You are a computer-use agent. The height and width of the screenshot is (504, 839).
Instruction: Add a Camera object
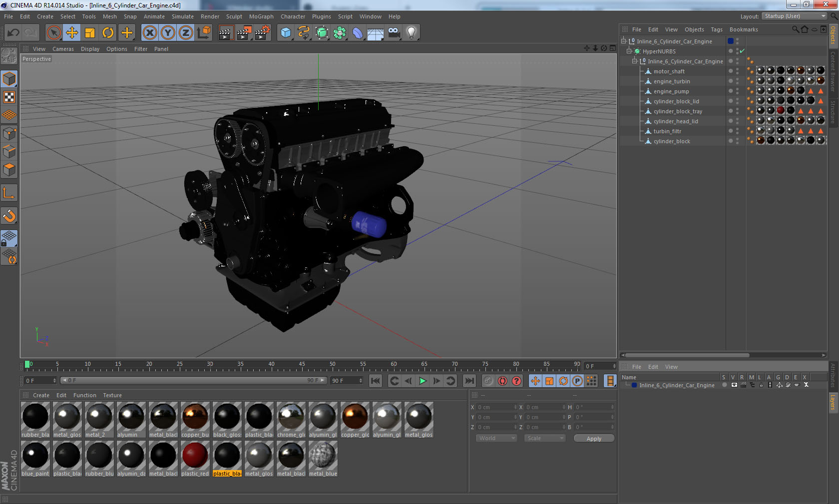point(394,33)
